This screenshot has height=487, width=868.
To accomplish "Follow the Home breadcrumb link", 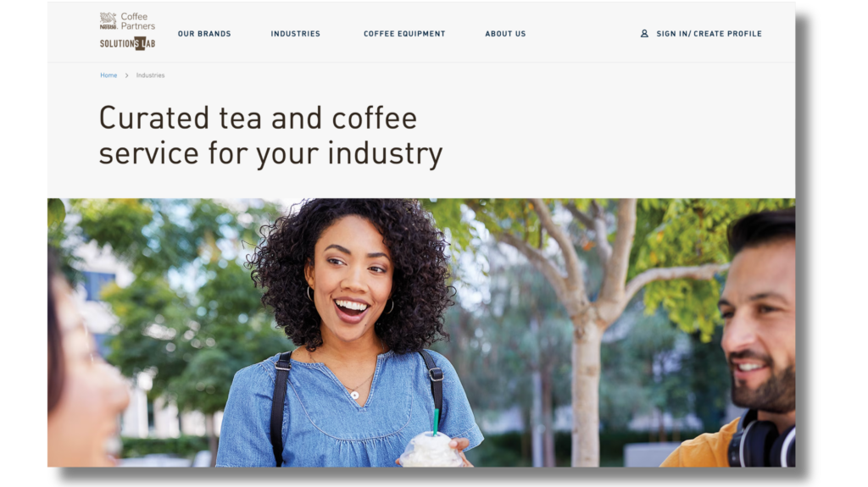I will point(108,75).
